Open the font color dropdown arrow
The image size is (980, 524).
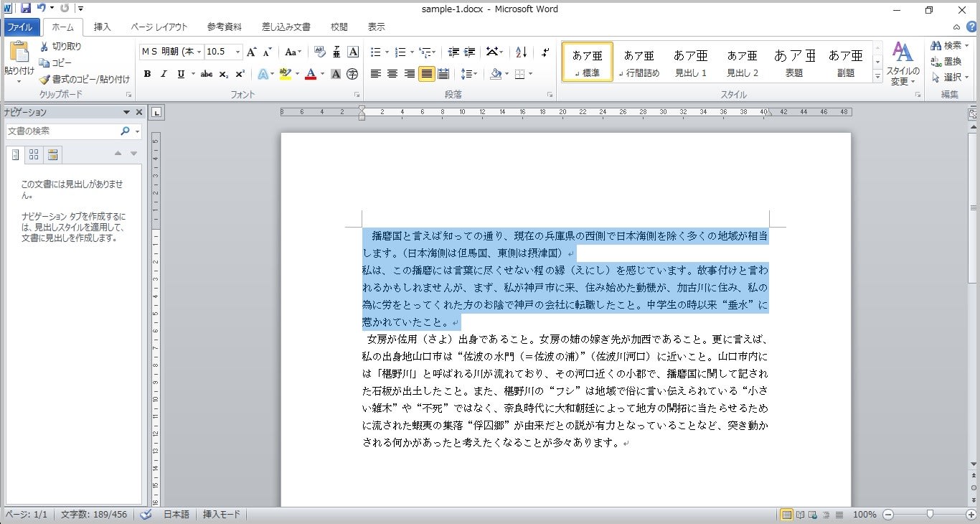322,74
